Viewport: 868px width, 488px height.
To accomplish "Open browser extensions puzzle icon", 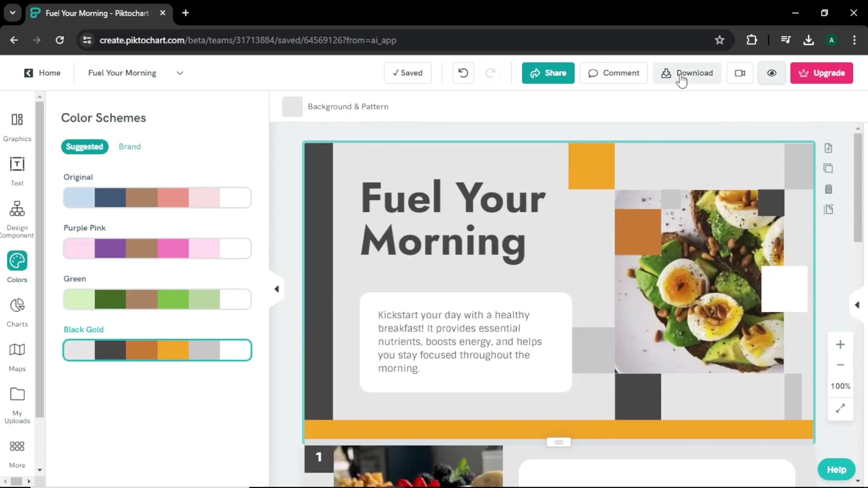I will pos(752,40).
